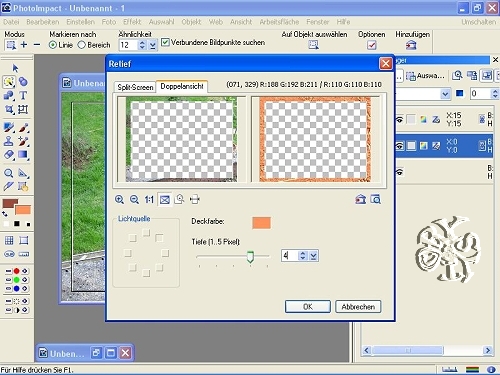Image resolution: width=500 pixels, height=375 pixels.
Task: Click the preview magnifier icon at right
Action: (x=376, y=199)
